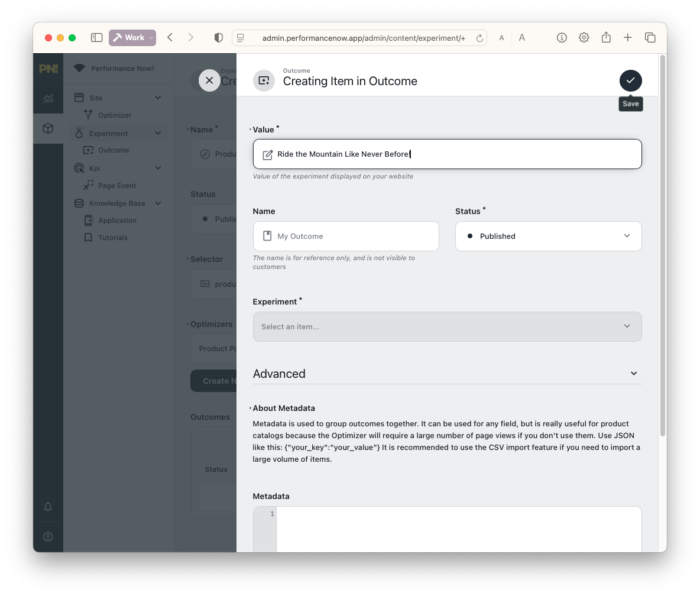Viewport: 700px width, 596px height.
Task: Click the bookmark icon in Name field
Action: click(x=267, y=236)
